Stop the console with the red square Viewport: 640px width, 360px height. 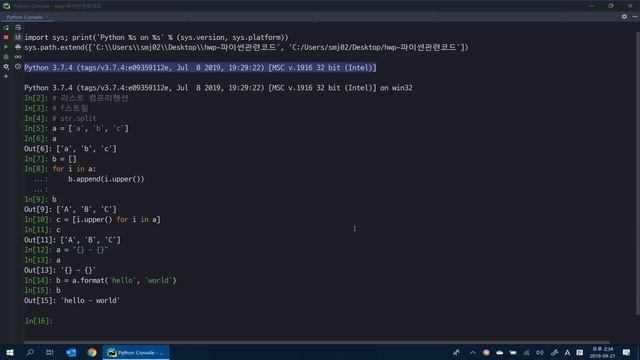point(6,37)
